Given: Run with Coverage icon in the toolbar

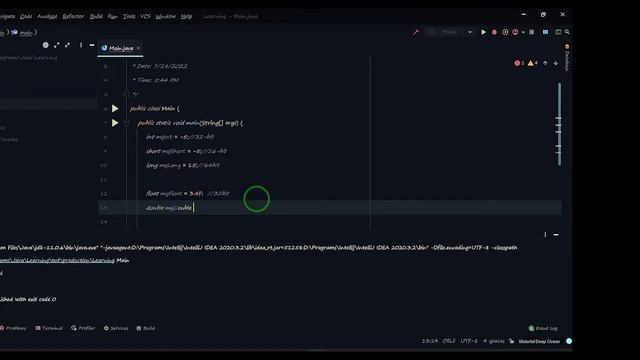Looking at the screenshot, I should coord(505,32).
